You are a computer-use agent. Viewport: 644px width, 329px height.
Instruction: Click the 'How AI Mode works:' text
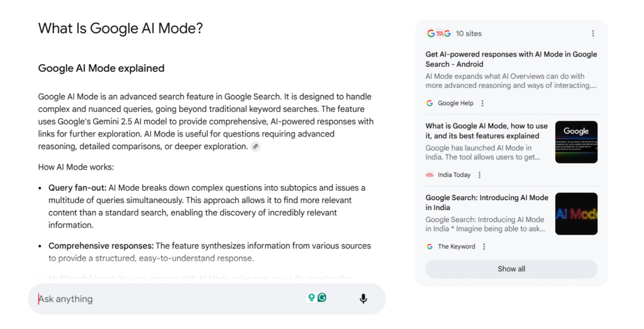click(x=76, y=167)
